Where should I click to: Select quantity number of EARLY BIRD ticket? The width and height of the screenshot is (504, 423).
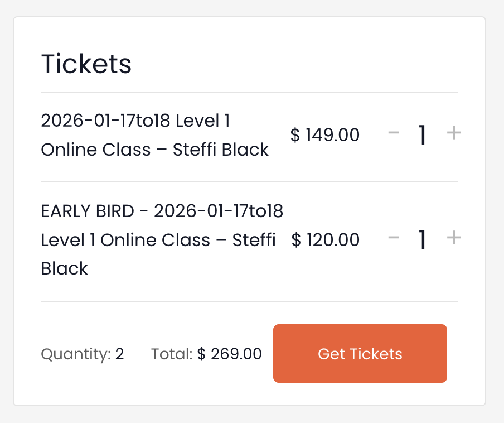tap(423, 239)
